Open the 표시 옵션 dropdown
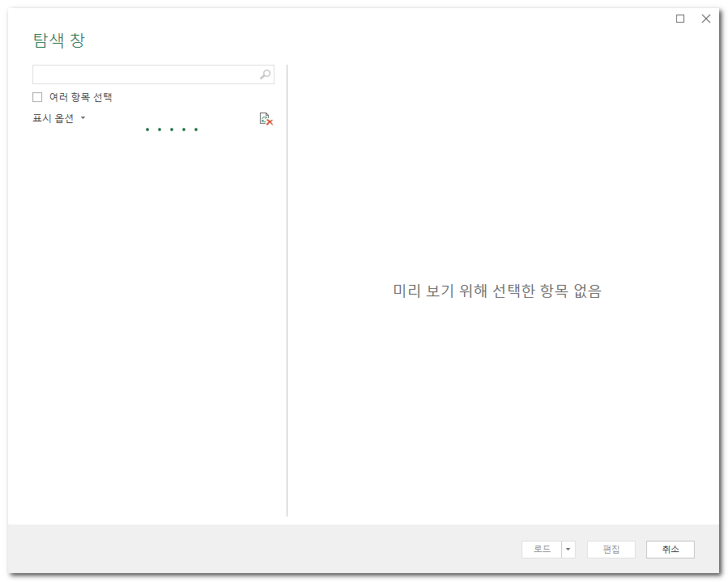 click(59, 118)
